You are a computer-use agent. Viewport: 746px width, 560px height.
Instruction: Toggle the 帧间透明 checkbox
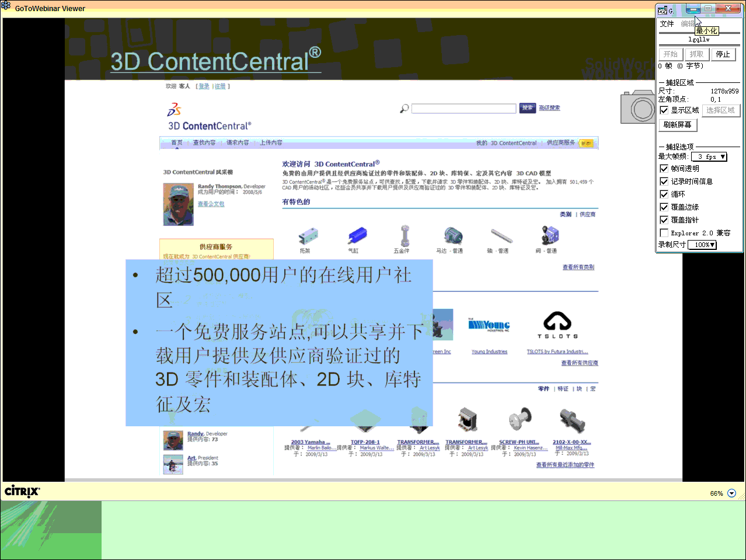point(664,168)
